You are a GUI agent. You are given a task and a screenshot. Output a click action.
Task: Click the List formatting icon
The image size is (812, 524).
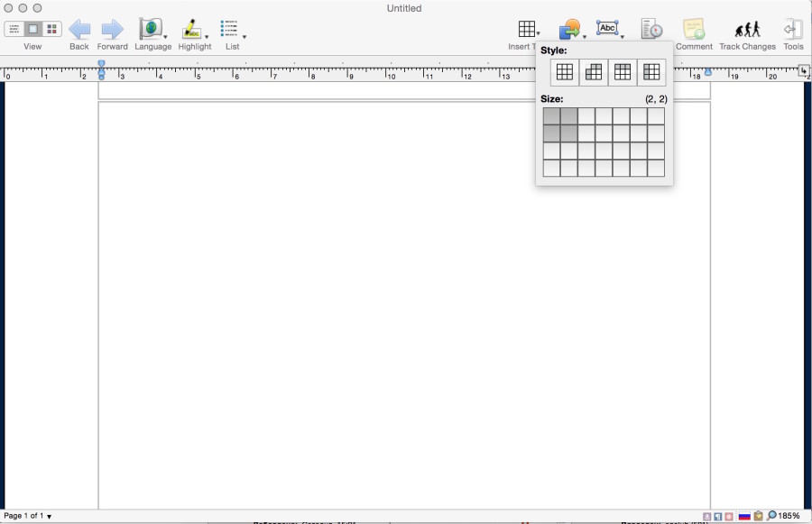230,30
